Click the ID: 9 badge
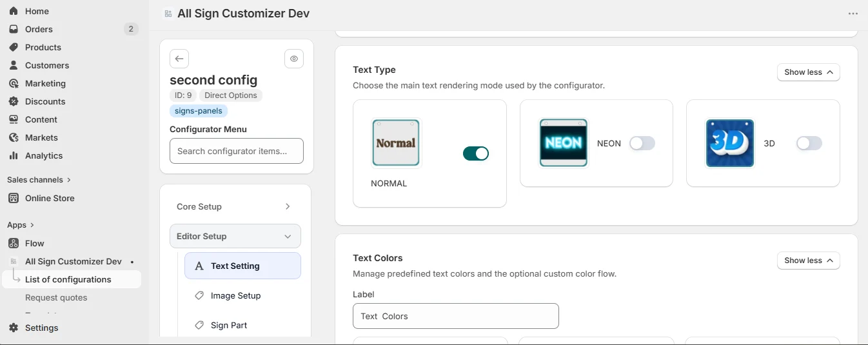This screenshot has height=345, width=868. (183, 95)
